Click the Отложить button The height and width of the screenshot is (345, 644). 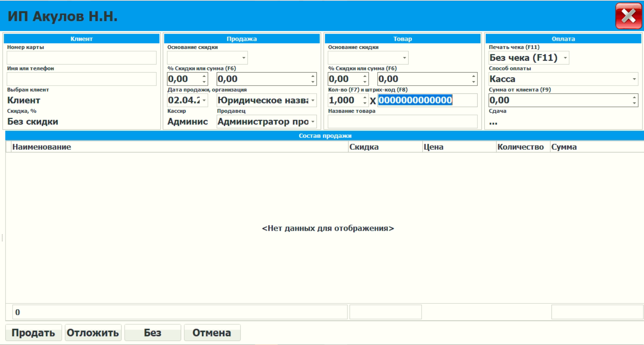(93, 333)
